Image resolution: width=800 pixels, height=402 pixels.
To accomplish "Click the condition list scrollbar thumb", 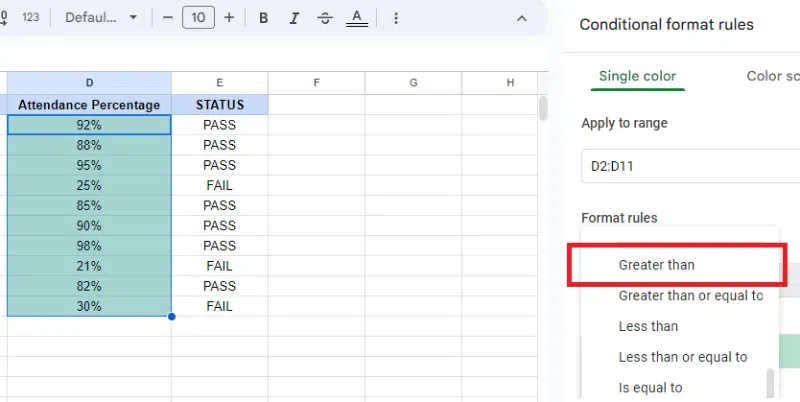I will point(770,383).
